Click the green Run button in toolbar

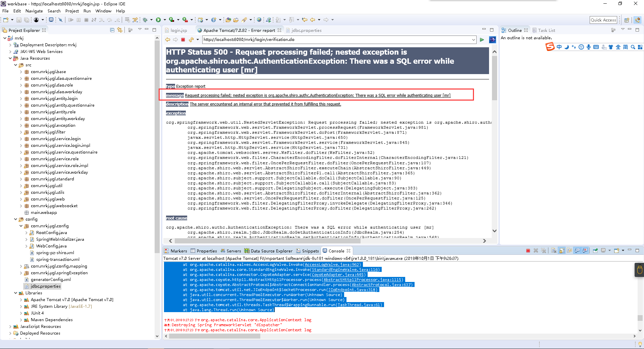pos(158,20)
